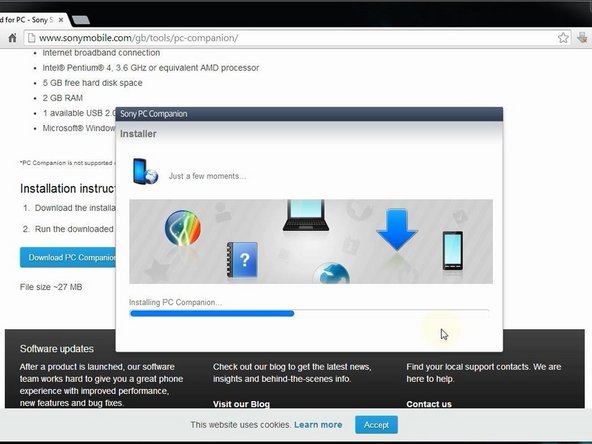
Task: Click the smartphone icon in banner
Action: (x=453, y=251)
